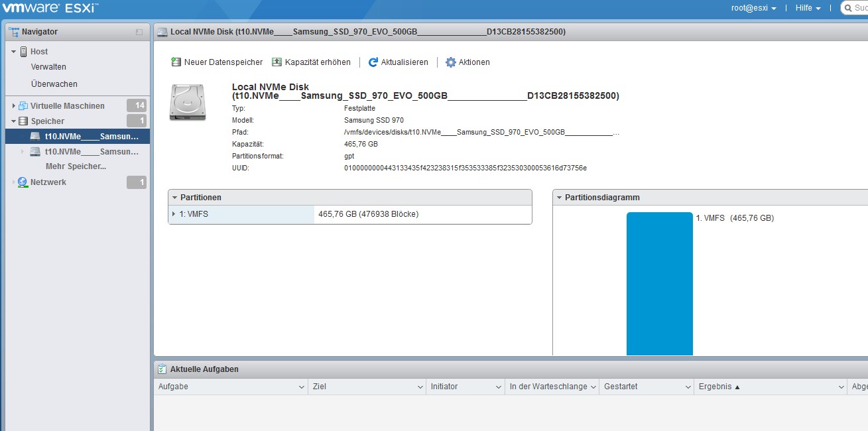Open the Gestartet column dropdown arrow
868x431 pixels.
688,387
